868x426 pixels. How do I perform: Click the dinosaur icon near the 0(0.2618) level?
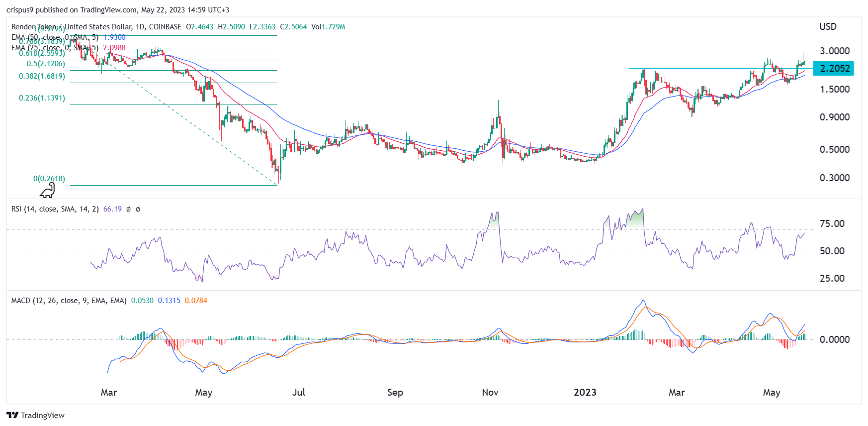tap(48, 190)
